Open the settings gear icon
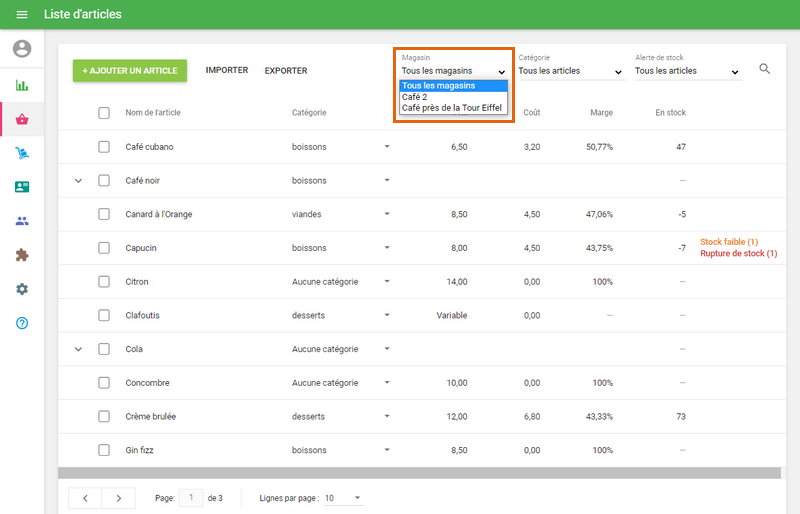This screenshot has width=800, height=514. point(22,289)
